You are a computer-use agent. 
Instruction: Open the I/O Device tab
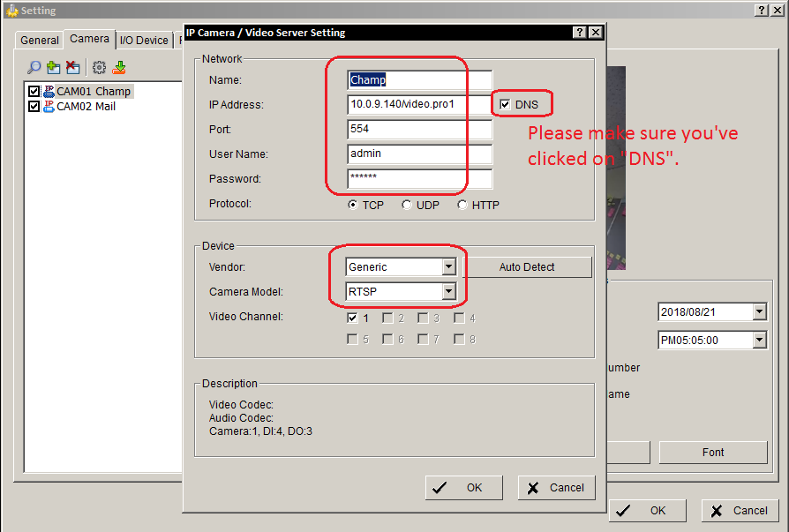point(144,41)
